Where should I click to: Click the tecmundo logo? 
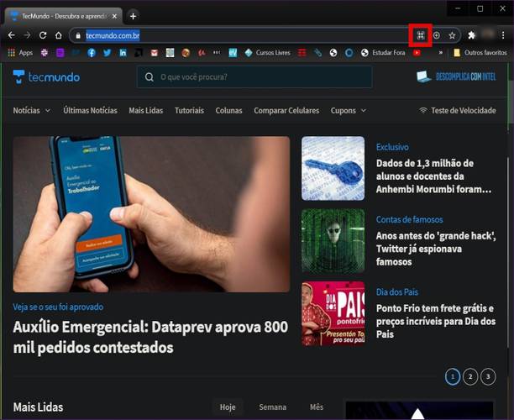click(x=46, y=77)
